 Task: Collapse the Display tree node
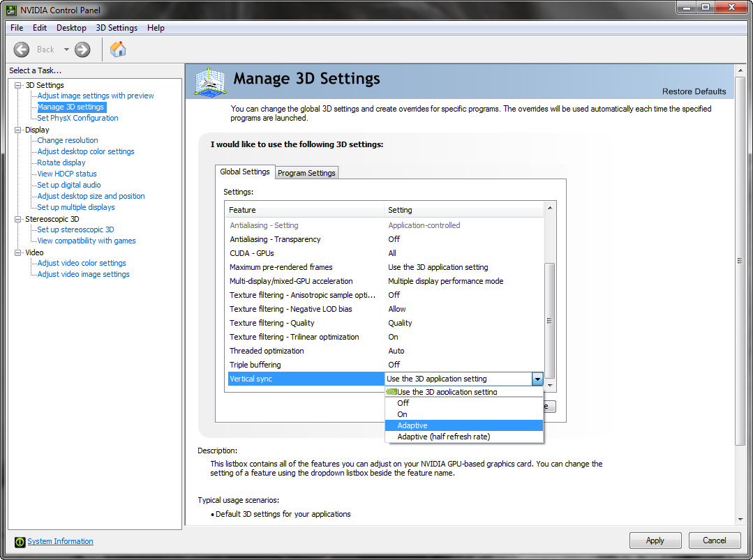click(x=17, y=130)
